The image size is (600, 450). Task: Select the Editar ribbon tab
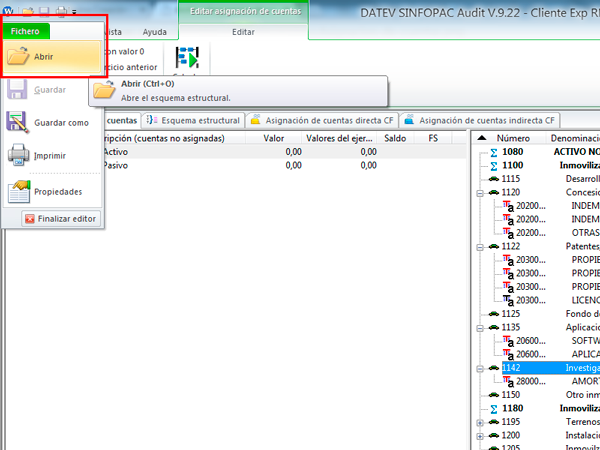[243, 32]
